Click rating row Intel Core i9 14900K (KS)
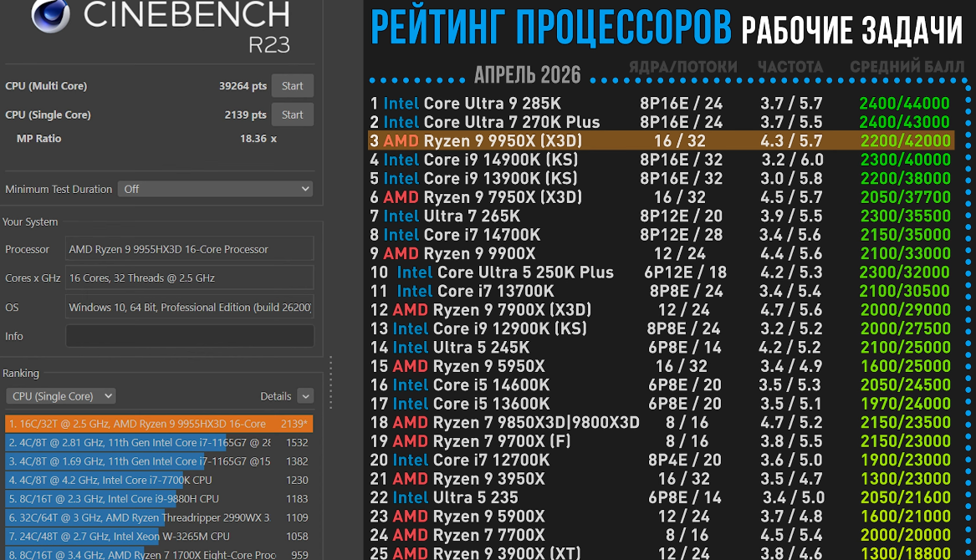Viewport: 976px width, 560px height. coord(661,160)
